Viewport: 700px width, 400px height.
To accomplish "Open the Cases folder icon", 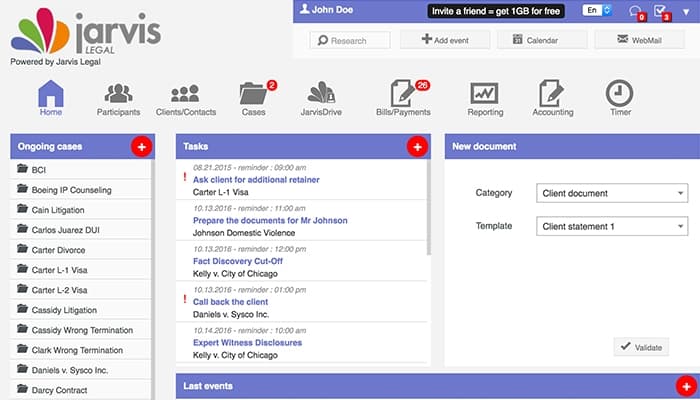I will [254, 94].
